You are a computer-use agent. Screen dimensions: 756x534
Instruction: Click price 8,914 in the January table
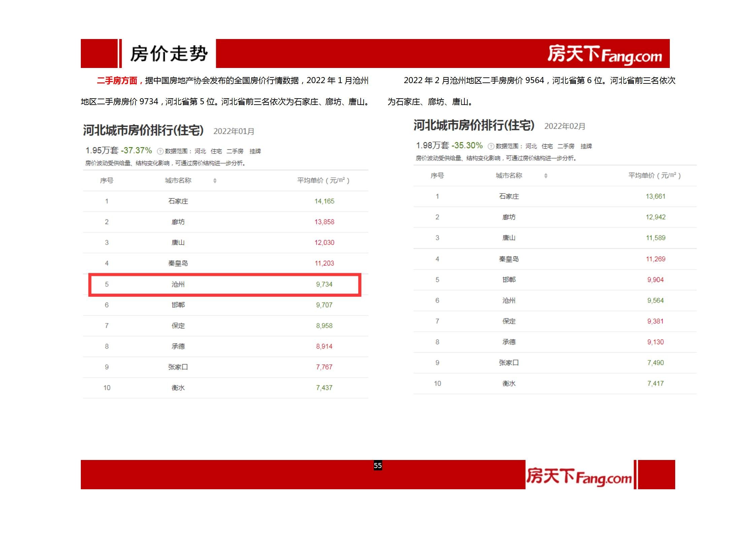[x=324, y=347]
